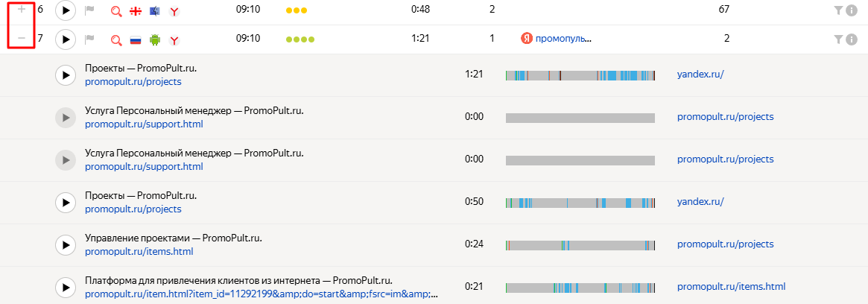The image size is (868, 304).
Task: Collapse visit row 7 with the minus icon
Action: point(22,39)
